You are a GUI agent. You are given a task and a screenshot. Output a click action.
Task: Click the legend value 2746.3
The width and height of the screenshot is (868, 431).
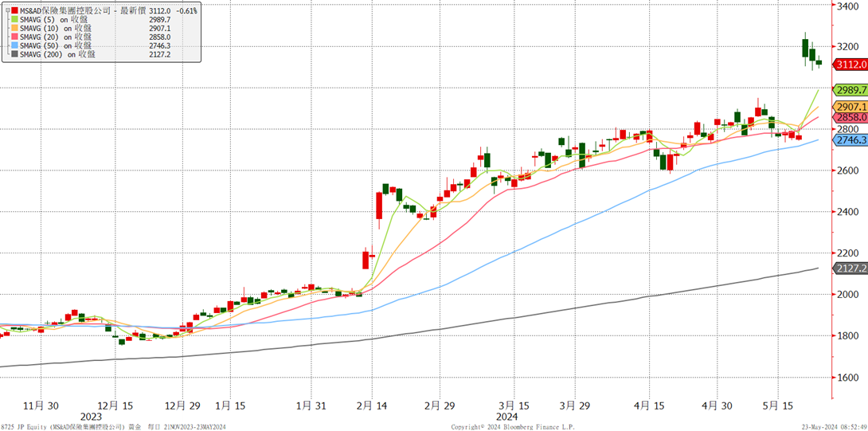(160, 45)
